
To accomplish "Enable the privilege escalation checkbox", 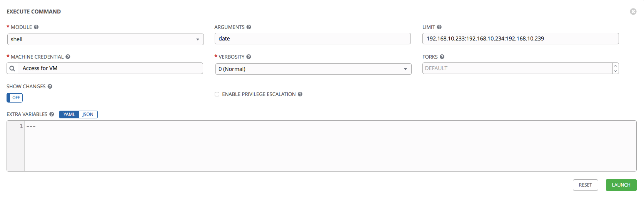I will coord(217,94).
